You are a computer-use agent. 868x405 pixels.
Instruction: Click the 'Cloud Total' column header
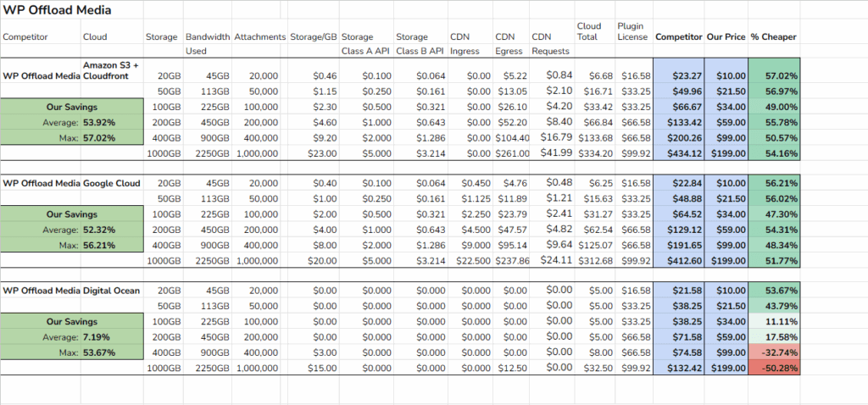point(595,31)
